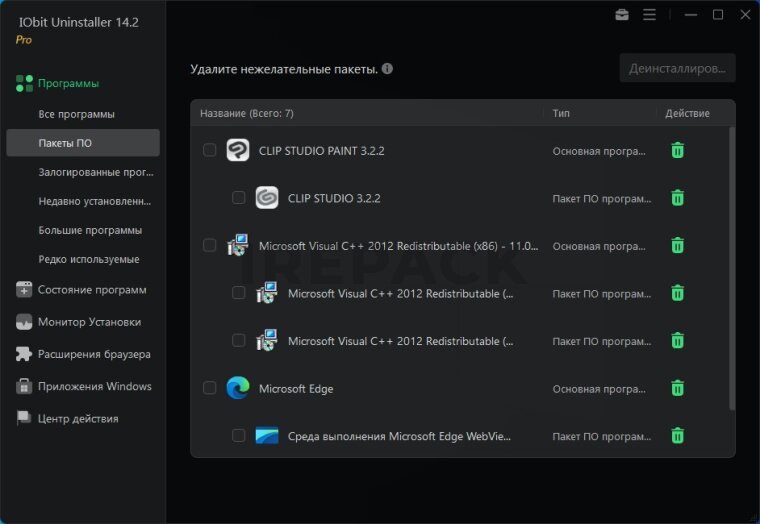
Task: Check the CLIP STUDIO PAINT 3.2.2 checkbox
Action: [209, 151]
